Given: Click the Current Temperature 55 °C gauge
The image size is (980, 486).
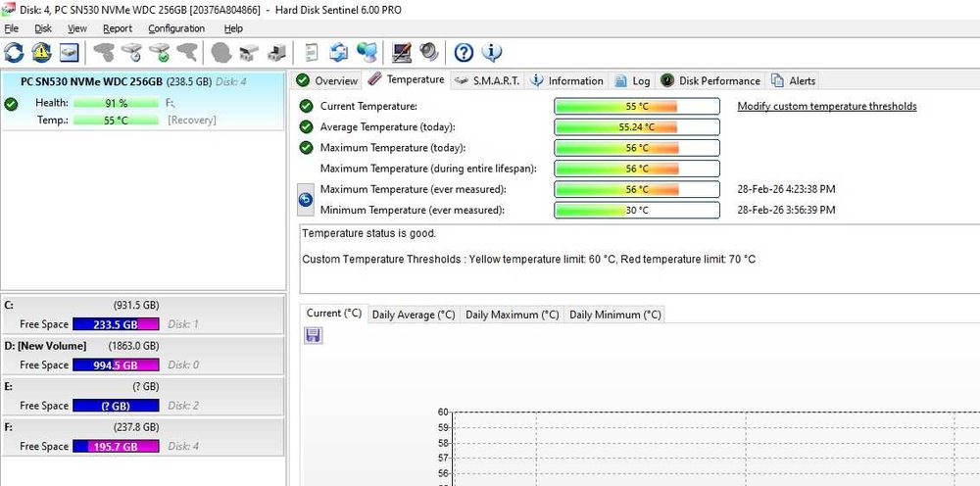Looking at the screenshot, I should point(637,106).
